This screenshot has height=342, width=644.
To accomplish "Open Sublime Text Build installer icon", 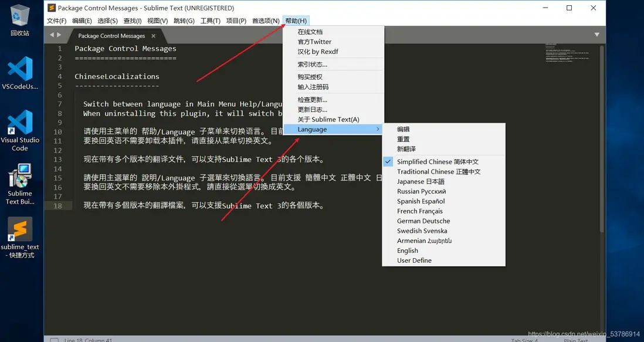I will coord(20,184).
